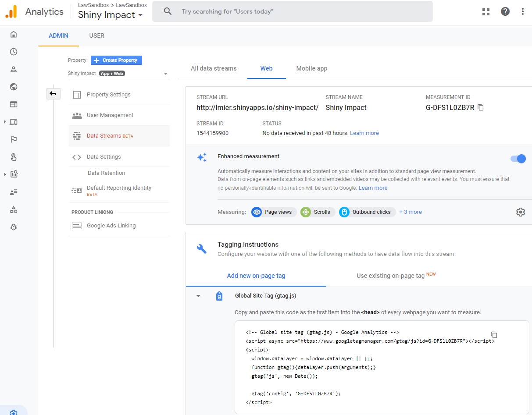Open the DebugView bug icon in sidebar
The height and width of the screenshot is (415, 532).
pos(14,227)
